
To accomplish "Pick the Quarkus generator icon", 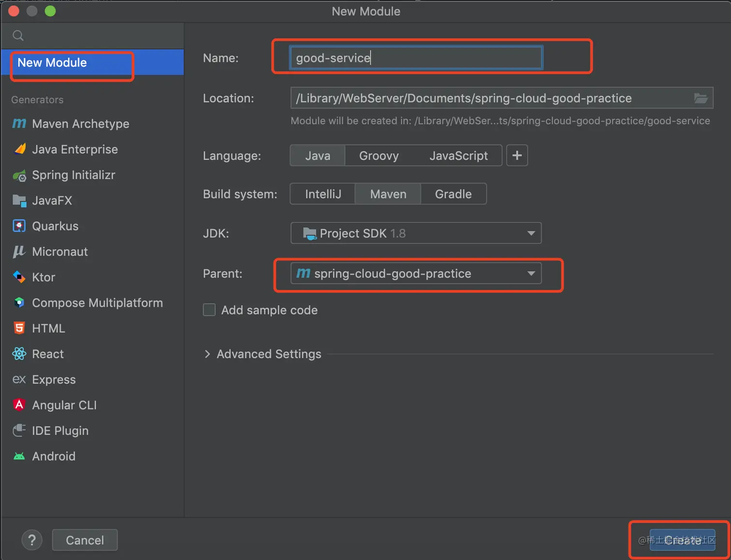I will [x=19, y=226].
